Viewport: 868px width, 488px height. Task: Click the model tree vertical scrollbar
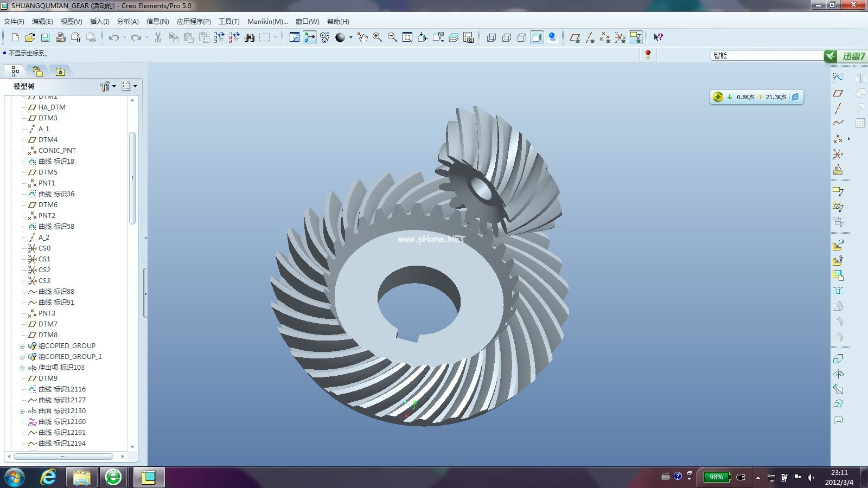pyautogui.click(x=132, y=177)
